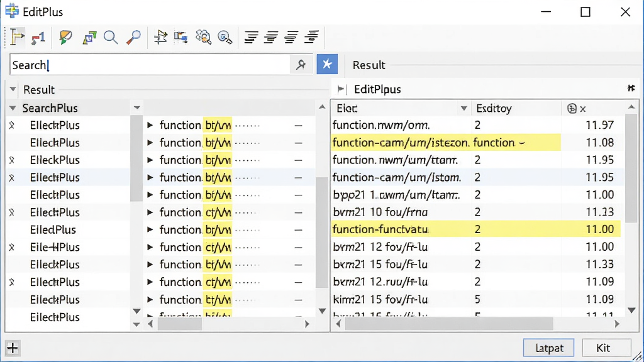Click the x in the last column header
This screenshot has height=362, width=644.
point(583,109)
